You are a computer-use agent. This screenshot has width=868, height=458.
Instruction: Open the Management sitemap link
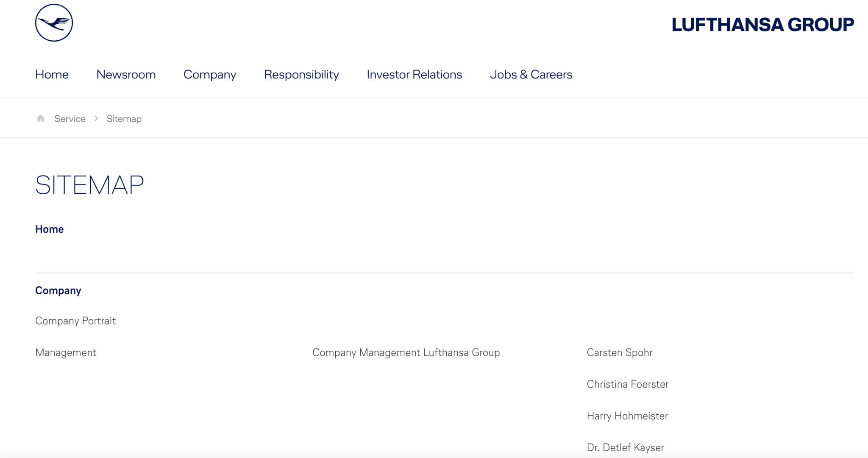coord(66,353)
